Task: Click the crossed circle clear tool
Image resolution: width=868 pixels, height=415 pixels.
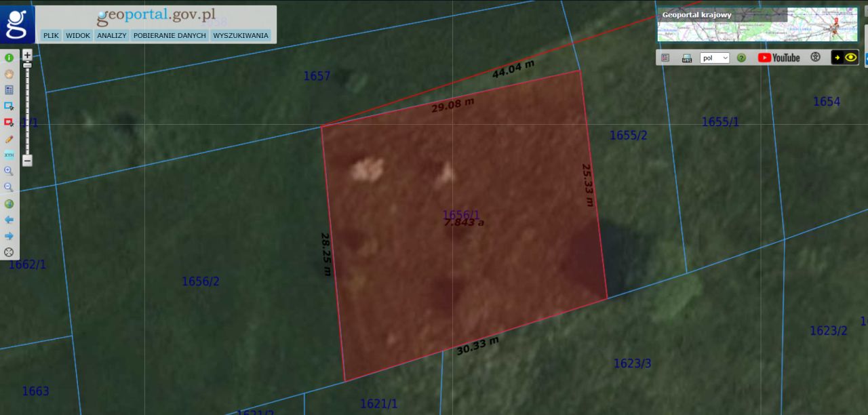Action: (x=9, y=252)
